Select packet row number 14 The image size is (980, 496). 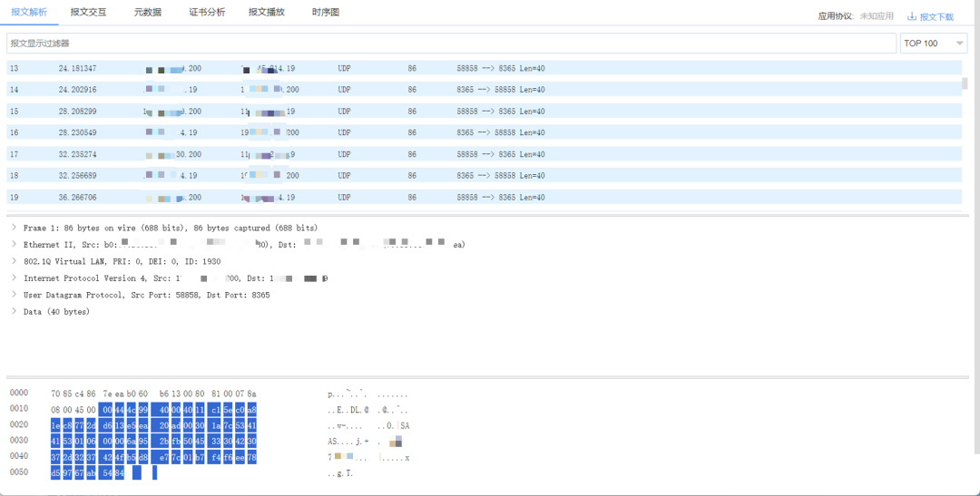(485, 90)
